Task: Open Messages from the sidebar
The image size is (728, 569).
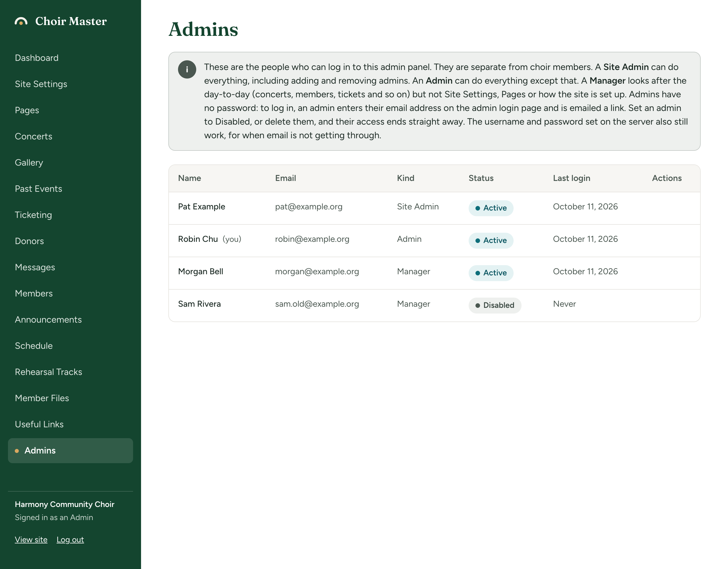Action: (35, 267)
